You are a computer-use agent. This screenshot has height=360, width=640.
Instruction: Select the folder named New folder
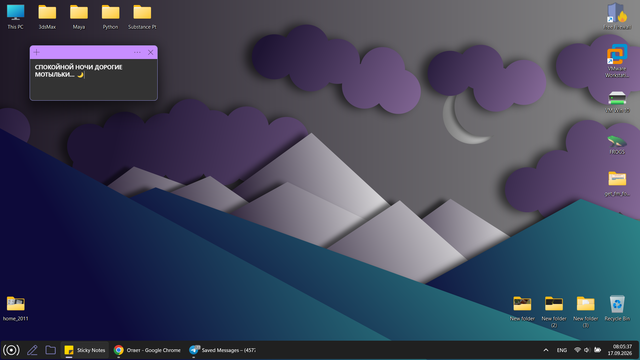tap(522, 308)
